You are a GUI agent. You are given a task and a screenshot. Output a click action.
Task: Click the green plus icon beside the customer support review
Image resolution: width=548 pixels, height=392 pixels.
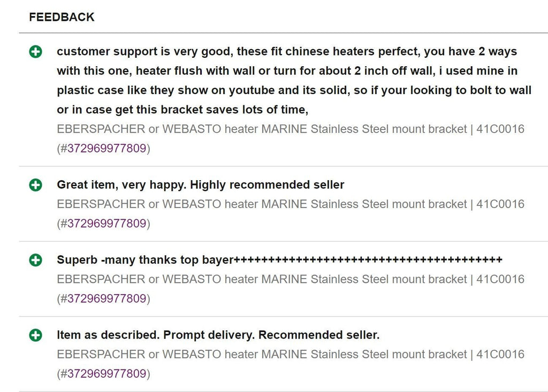35,52
